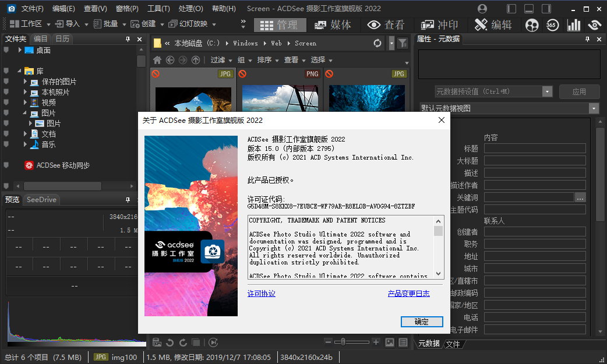The width and height of the screenshot is (607, 364).
Task: Go to the home folder icon
Action: (157, 60)
